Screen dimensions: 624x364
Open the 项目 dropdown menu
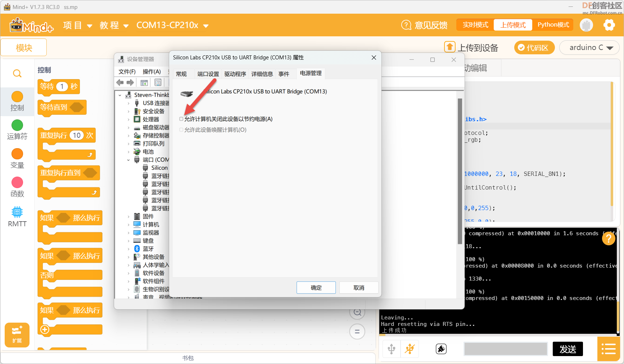78,26
